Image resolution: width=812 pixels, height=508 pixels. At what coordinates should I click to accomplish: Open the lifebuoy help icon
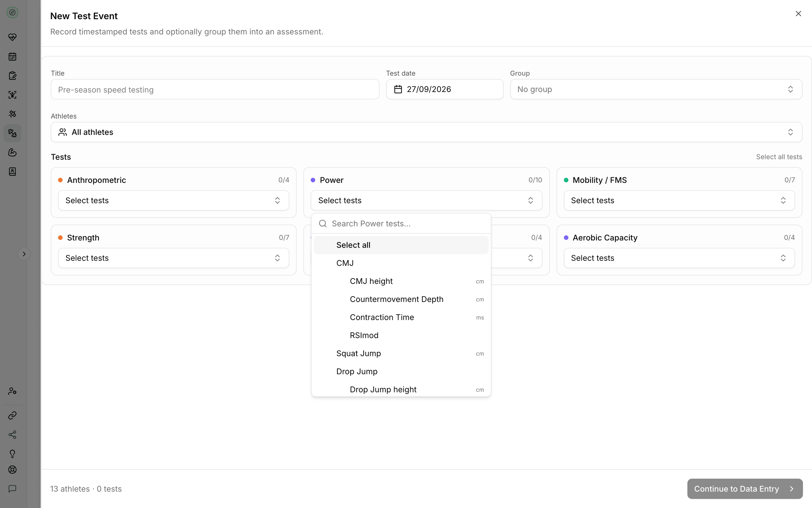pyautogui.click(x=12, y=470)
